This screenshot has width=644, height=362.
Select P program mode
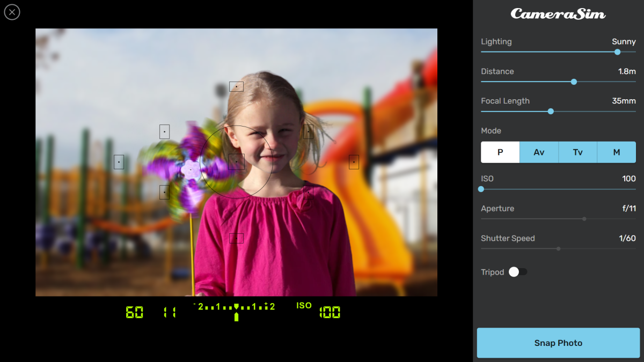pos(500,152)
